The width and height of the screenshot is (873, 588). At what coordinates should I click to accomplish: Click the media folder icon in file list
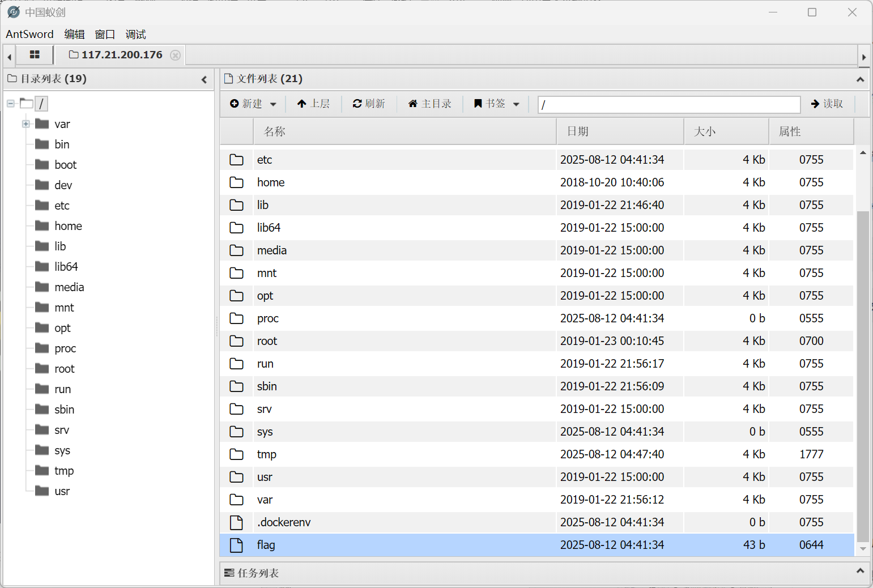236,250
